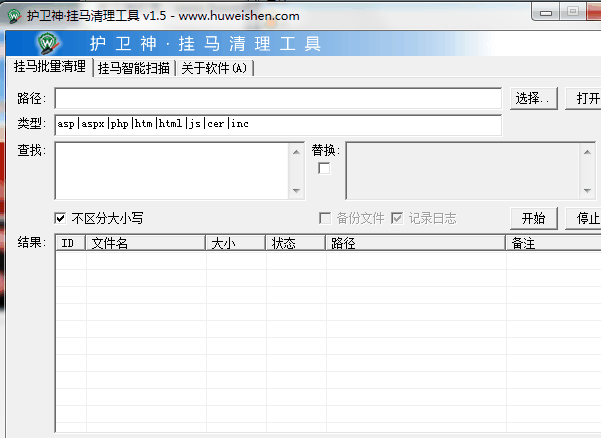This screenshot has height=438, width=601.
Task: Toggle the 不区分大小写 checkbox
Action: click(x=60, y=218)
